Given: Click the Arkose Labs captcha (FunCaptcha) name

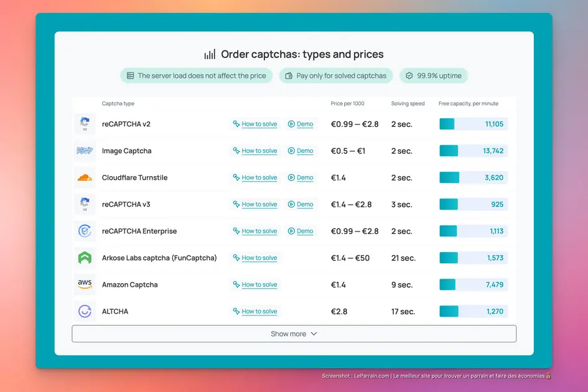Looking at the screenshot, I should click(159, 258).
